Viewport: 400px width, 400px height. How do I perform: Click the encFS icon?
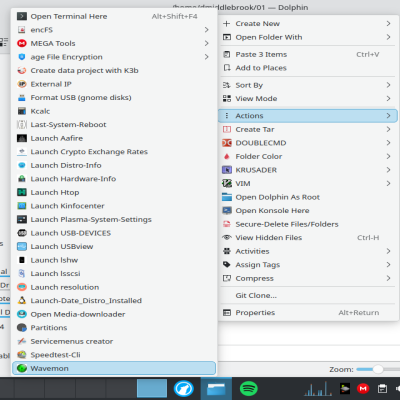coord(22,30)
